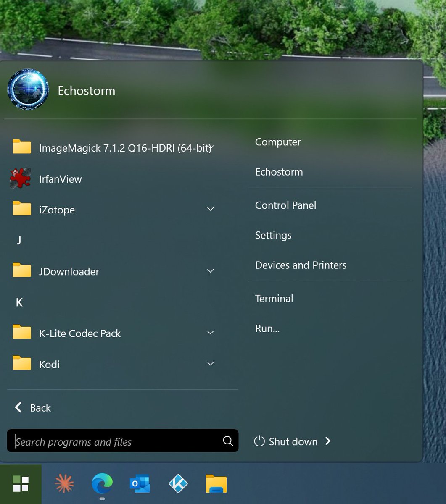This screenshot has width=446, height=504.
Task: Expand the K-Lite Codec Pack chevron
Action: [x=211, y=333]
